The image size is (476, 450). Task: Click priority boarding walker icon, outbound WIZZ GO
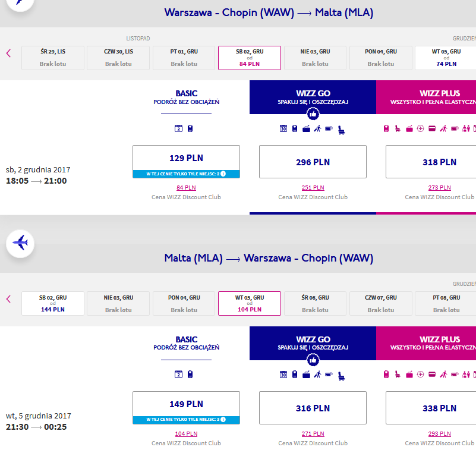[317, 129]
